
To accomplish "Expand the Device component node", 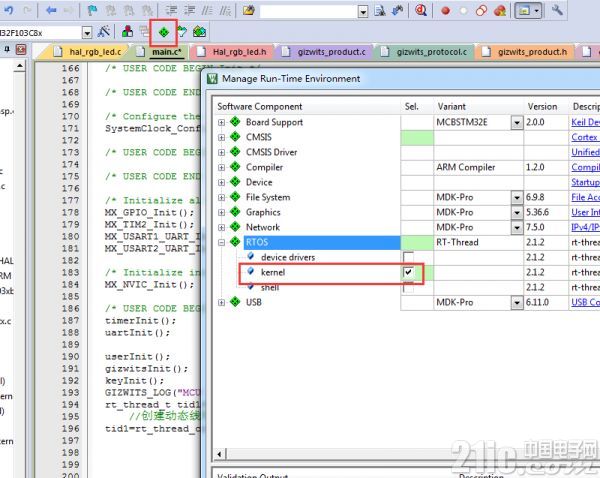I will pos(222,183).
